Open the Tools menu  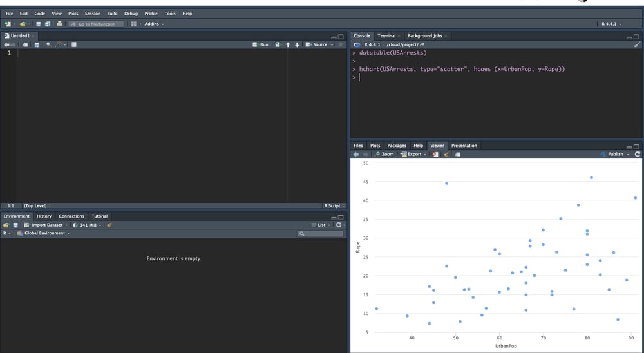pos(170,14)
